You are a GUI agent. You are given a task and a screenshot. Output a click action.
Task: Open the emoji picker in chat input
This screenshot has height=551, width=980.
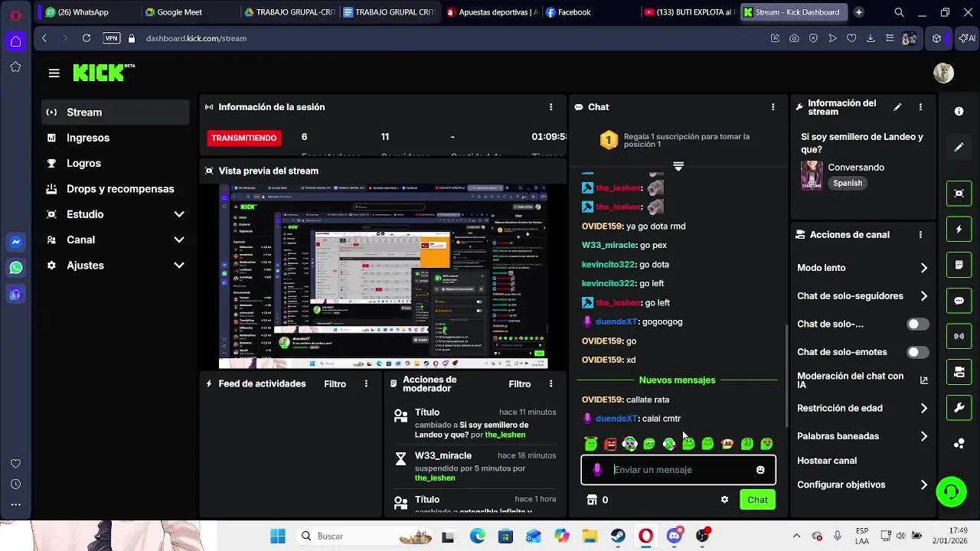(760, 470)
